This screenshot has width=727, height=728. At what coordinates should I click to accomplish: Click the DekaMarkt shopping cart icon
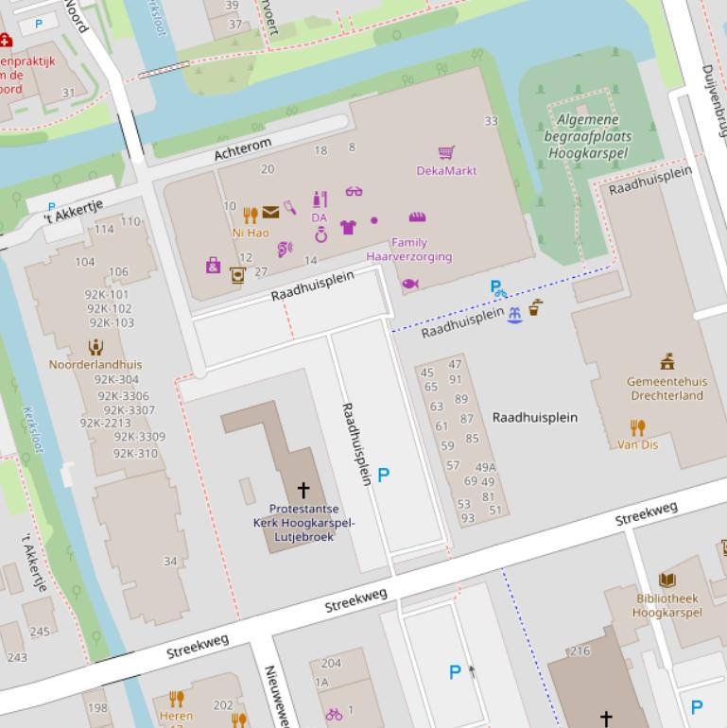[x=446, y=153]
